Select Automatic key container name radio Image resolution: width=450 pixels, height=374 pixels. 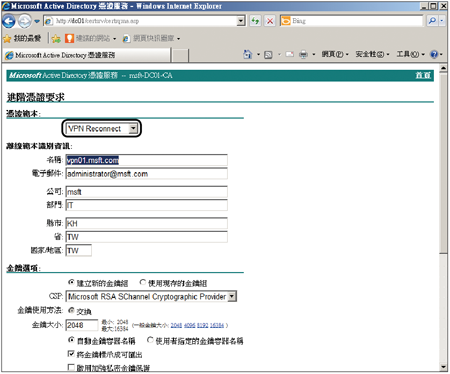click(71, 340)
